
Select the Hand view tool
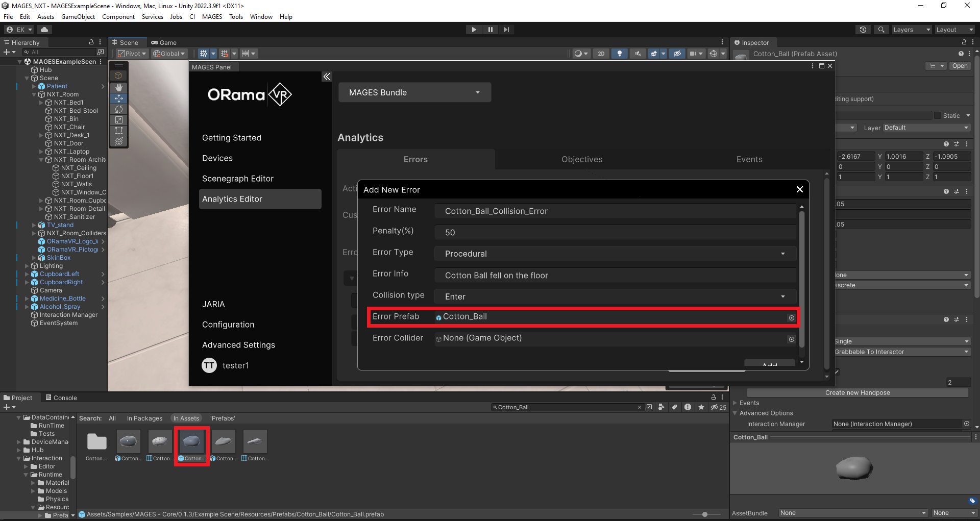point(119,87)
